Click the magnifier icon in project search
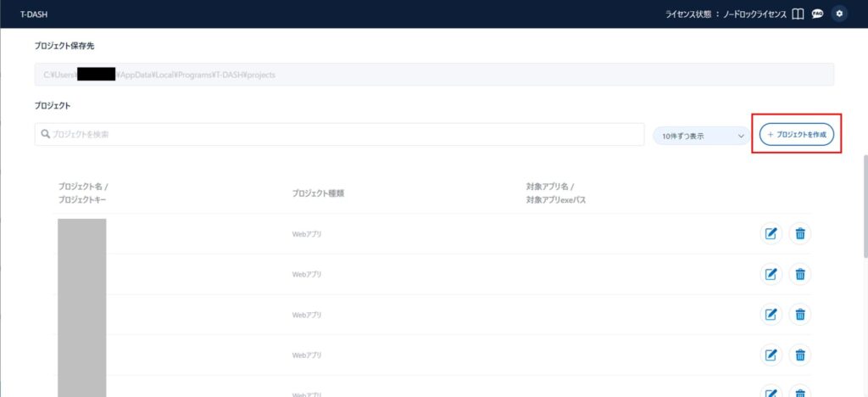The image size is (868, 397). pyautogui.click(x=45, y=134)
